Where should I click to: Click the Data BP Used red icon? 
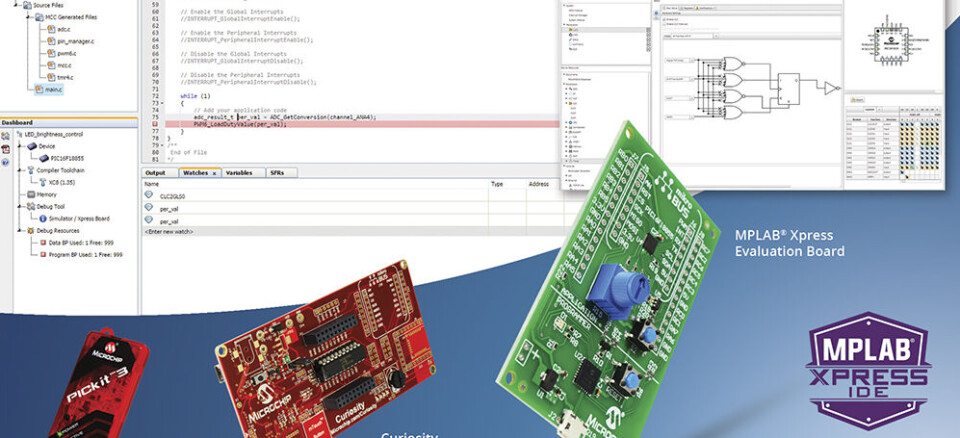43,242
